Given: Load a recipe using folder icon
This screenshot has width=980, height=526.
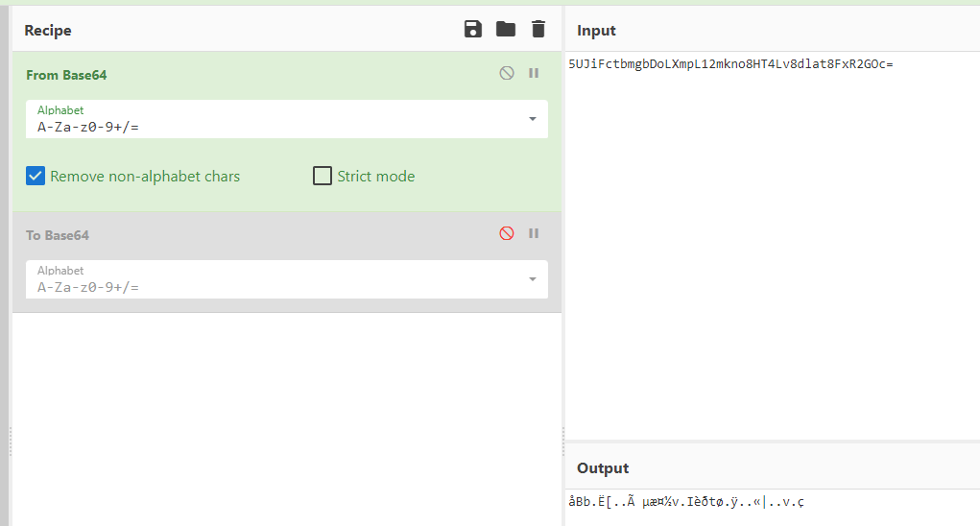Looking at the screenshot, I should coord(506,29).
